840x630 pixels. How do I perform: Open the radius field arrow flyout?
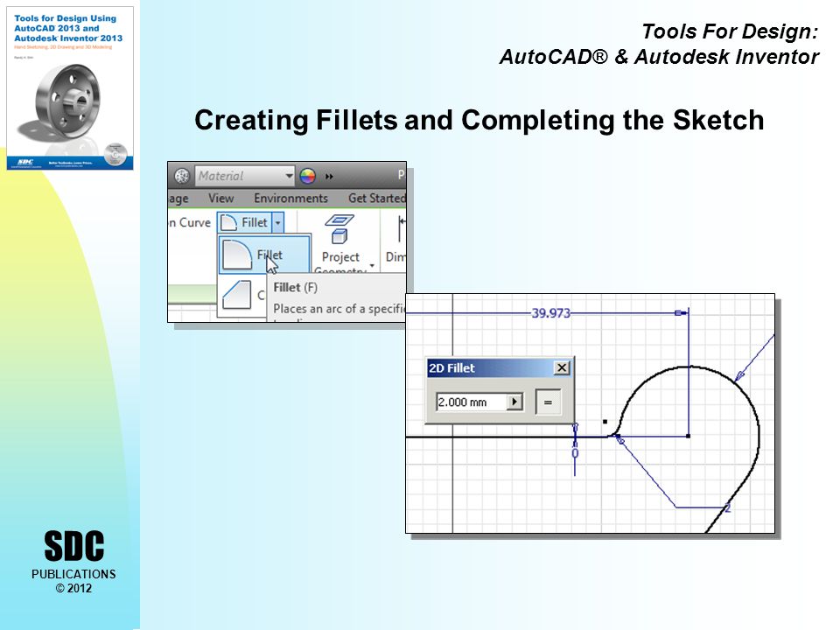pyautogui.click(x=514, y=402)
